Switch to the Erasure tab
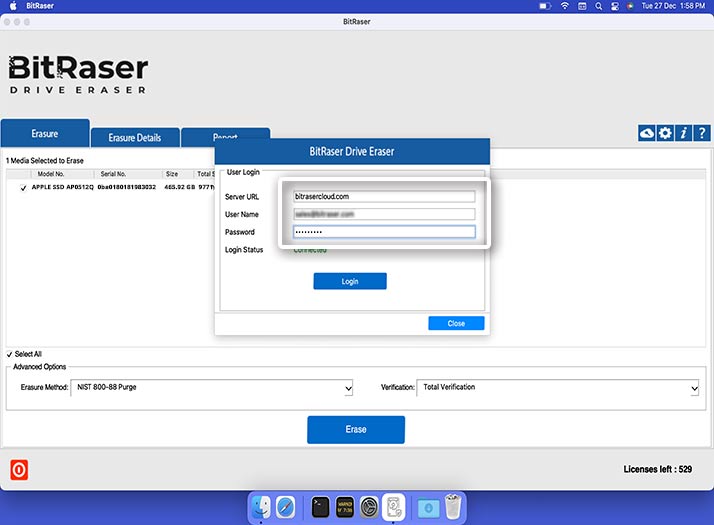This screenshot has height=525, width=714. point(45,133)
